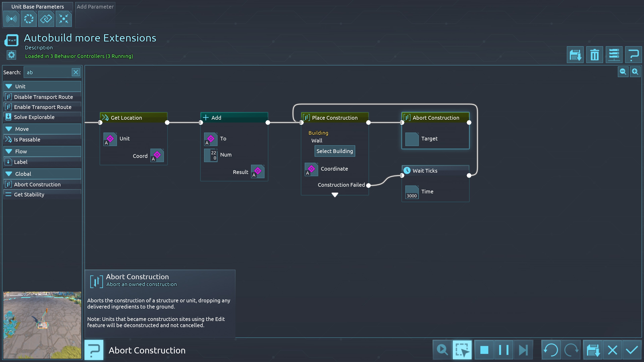The image size is (644, 362).
Task: Collapse the Unit category
Action: (9, 86)
